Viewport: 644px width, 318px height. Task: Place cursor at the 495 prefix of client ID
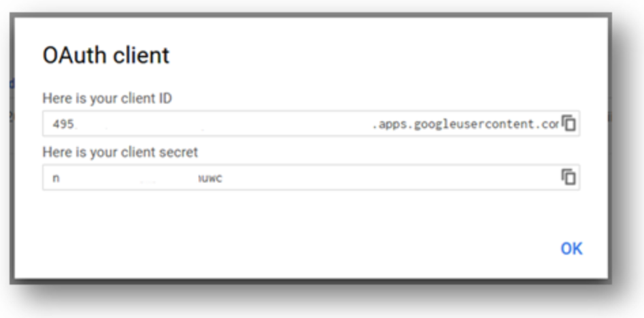coord(63,124)
